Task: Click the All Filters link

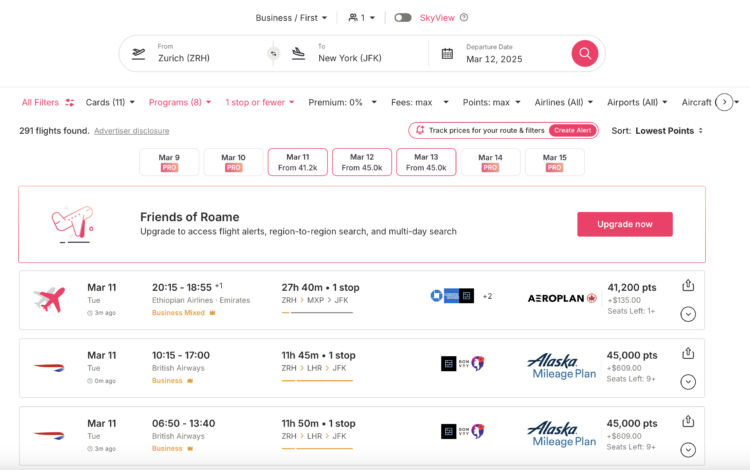Action: point(40,102)
